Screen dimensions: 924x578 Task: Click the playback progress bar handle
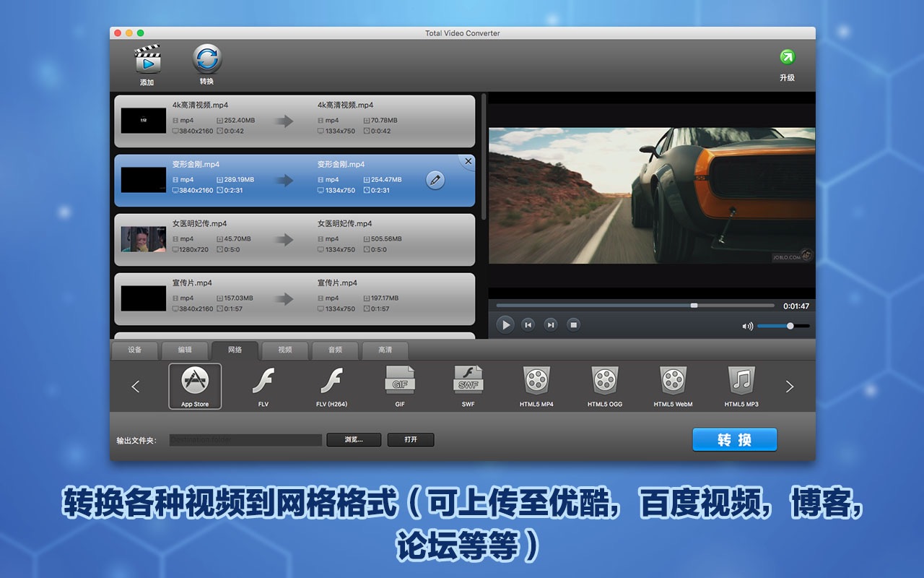[694, 306]
